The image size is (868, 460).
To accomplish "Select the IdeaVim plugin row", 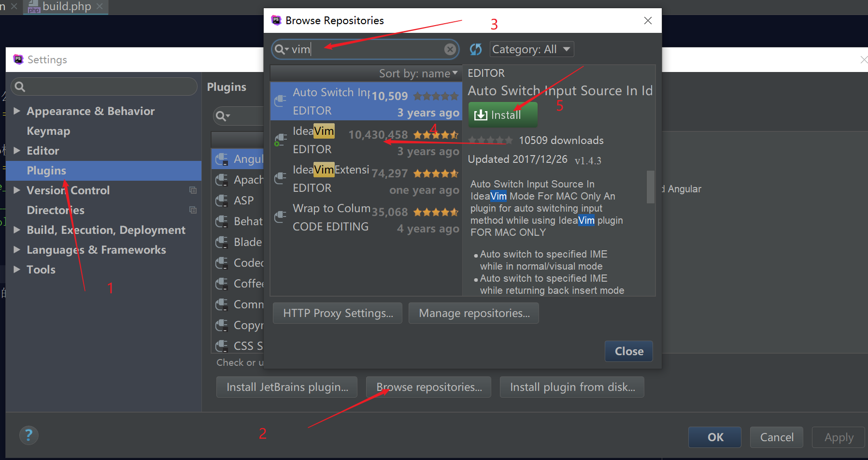I will [x=366, y=140].
